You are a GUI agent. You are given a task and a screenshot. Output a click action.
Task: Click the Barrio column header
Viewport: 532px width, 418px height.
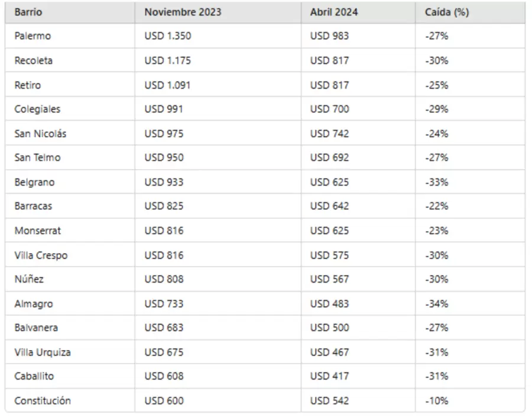click(x=28, y=12)
